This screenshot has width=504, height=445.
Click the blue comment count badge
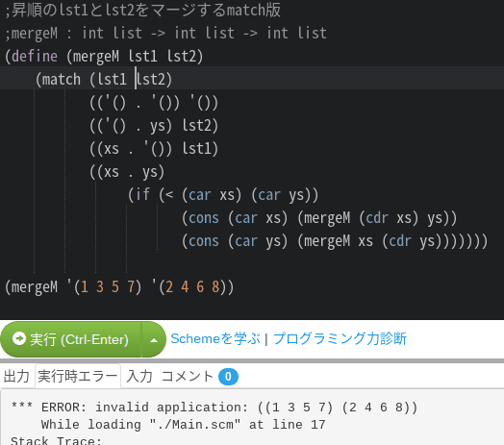(228, 376)
